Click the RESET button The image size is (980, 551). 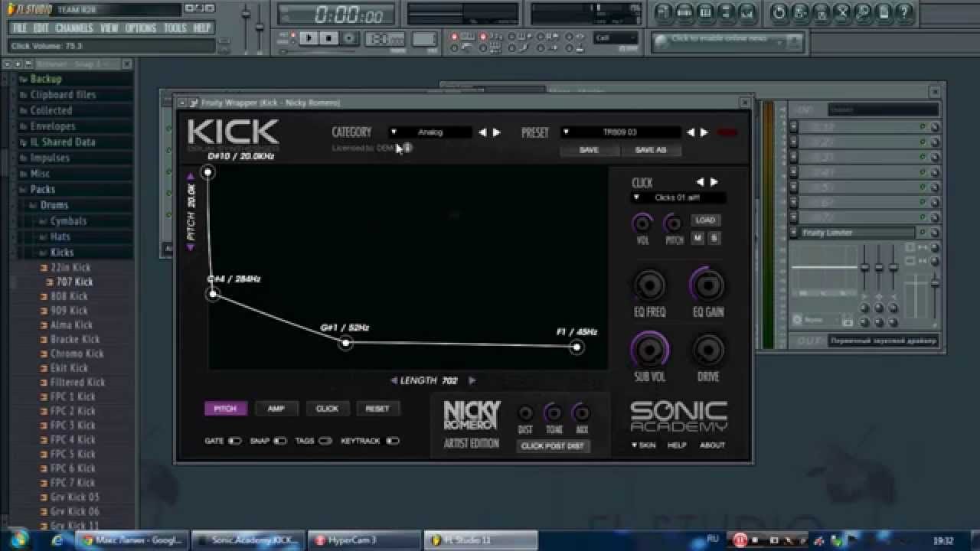click(377, 409)
